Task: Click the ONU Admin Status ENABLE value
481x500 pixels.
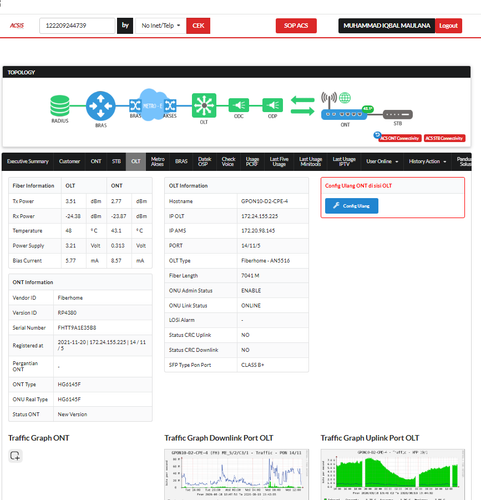Action: 251,291
